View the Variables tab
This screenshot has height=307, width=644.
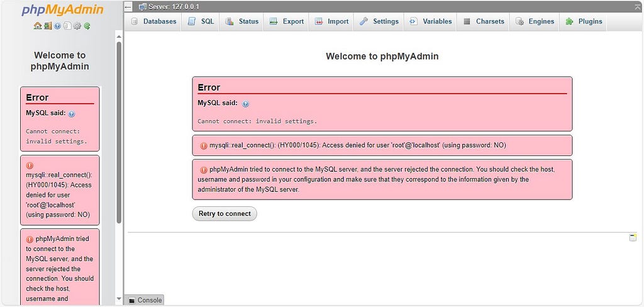point(430,21)
